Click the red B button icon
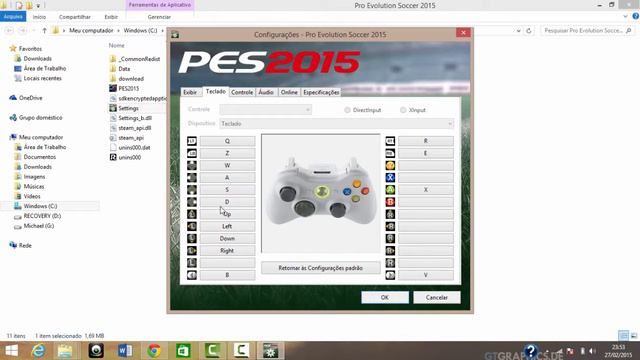 click(x=390, y=202)
